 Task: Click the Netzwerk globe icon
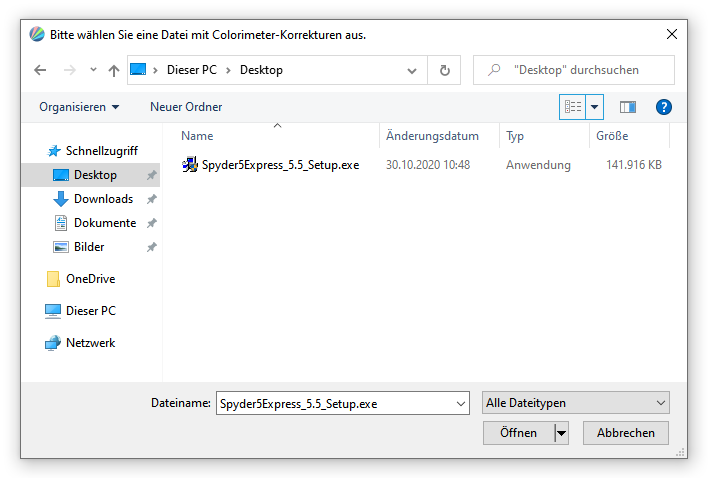53,343
